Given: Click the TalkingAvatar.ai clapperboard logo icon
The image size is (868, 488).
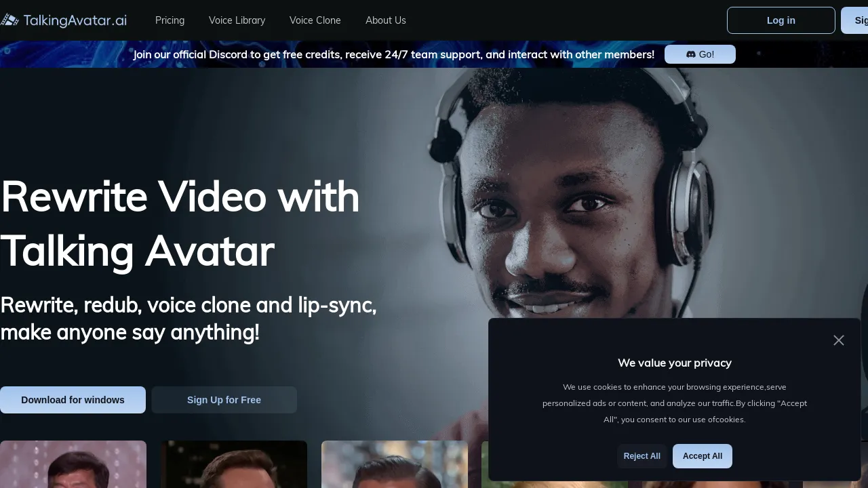Looking at the screenshot, I should coord(9,20).
